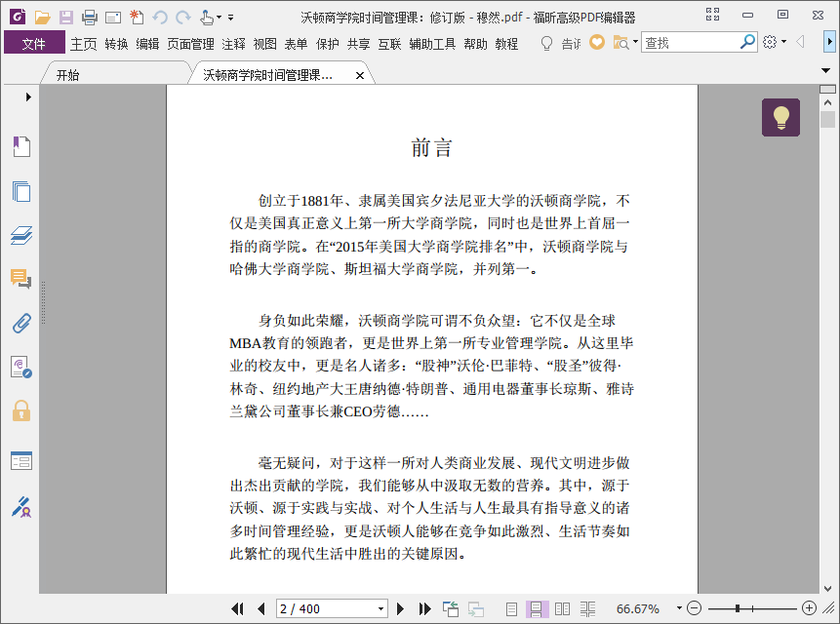Open zoom percentage dropdown arrow

click(679, 608)
